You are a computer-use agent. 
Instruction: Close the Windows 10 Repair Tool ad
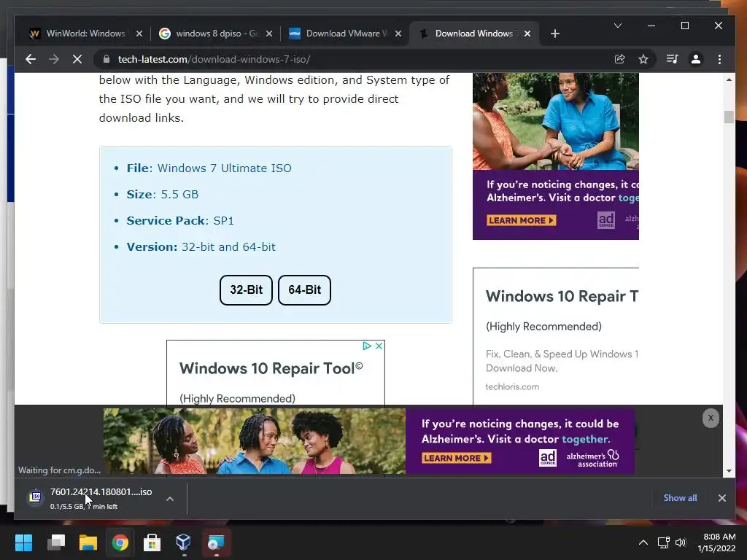coord(379,346)
